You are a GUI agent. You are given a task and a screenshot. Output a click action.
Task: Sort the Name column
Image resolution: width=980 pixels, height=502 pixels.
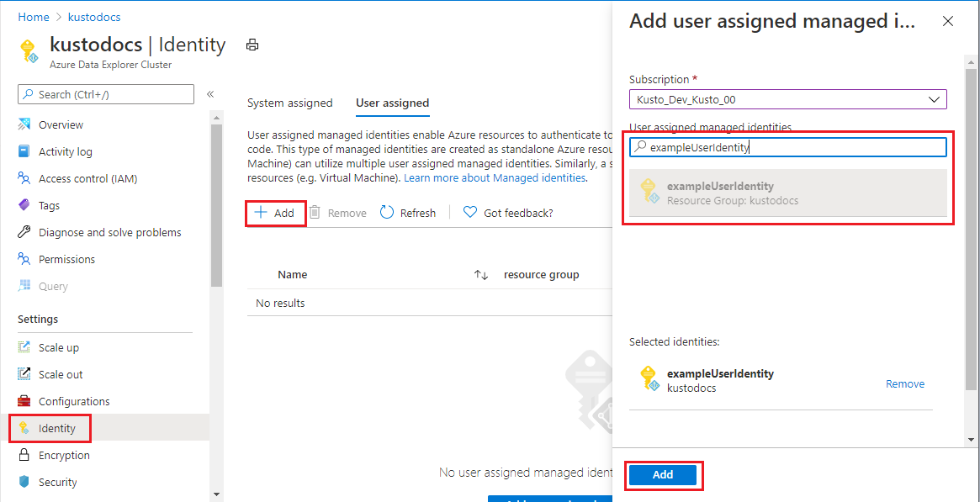point(292,274)
